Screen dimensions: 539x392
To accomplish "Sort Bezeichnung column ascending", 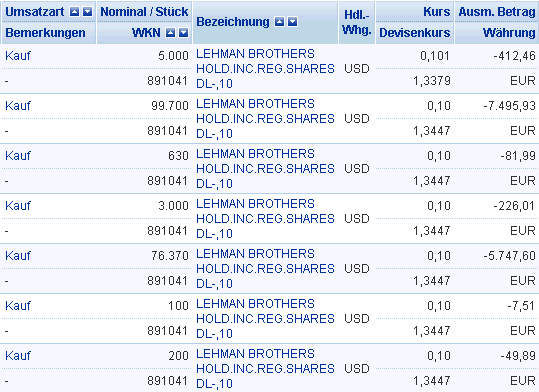I will coord(279,22).
